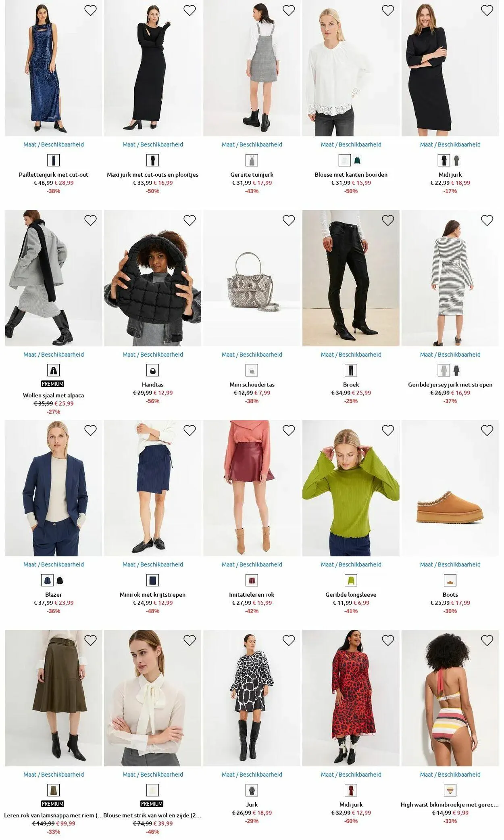Choose the black Blazer color variant
This screenshot has height=840, width=504.
[60, 581]
